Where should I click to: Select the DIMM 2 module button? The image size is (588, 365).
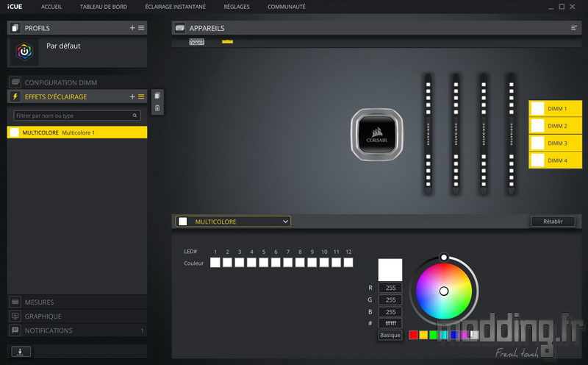(556, 126)
